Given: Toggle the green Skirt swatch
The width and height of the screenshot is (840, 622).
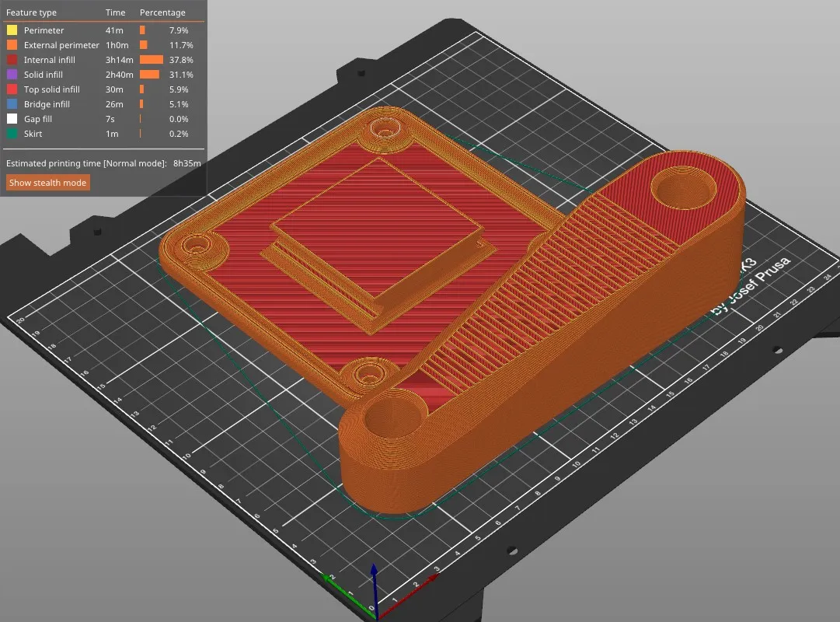Looking at the screenshot, I should tap(12, 134).
